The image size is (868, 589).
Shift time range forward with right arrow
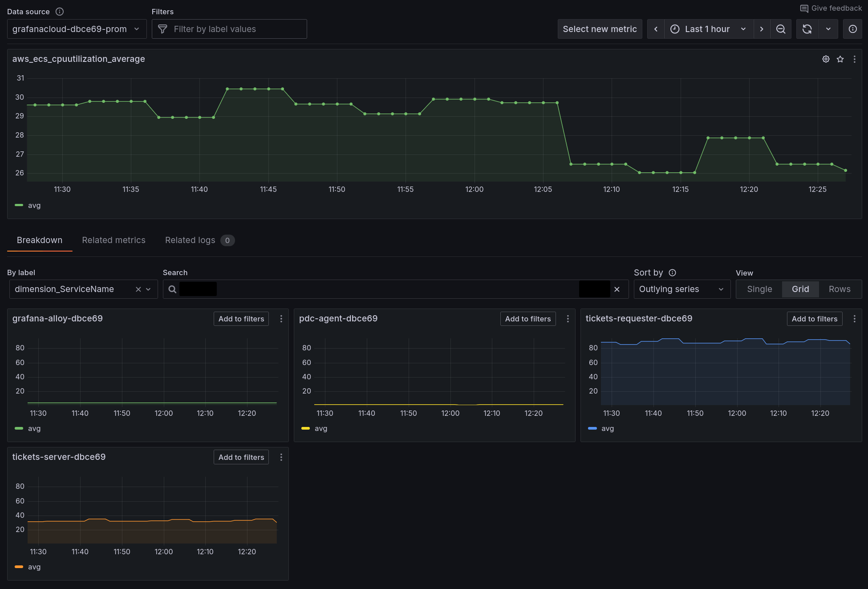point(762,29)
